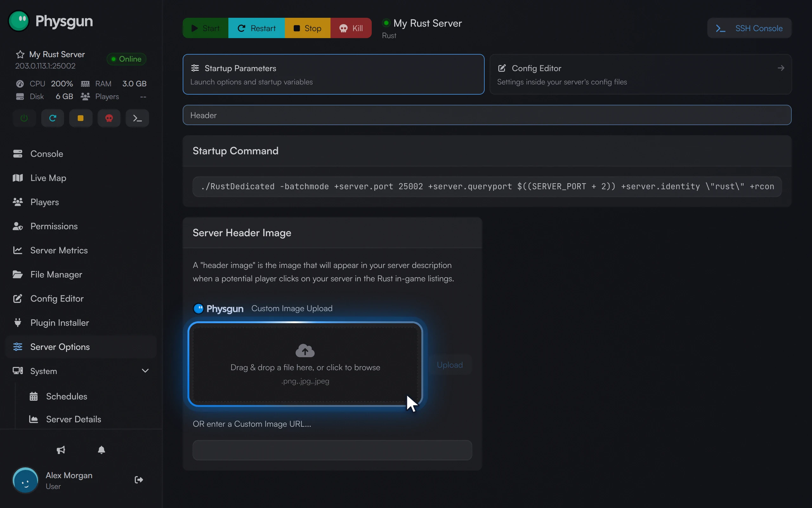812x508 pixels.
Task: Go to Players page
Action: 81,202
